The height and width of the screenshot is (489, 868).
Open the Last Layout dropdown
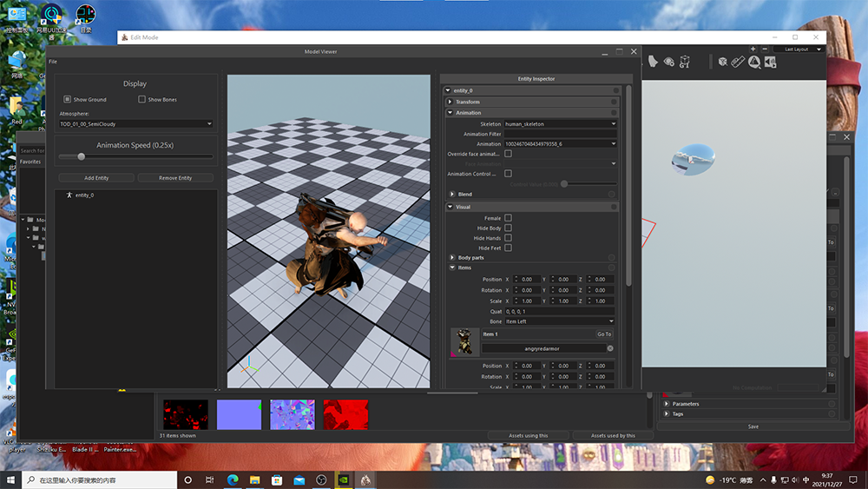tap(797, 49)
